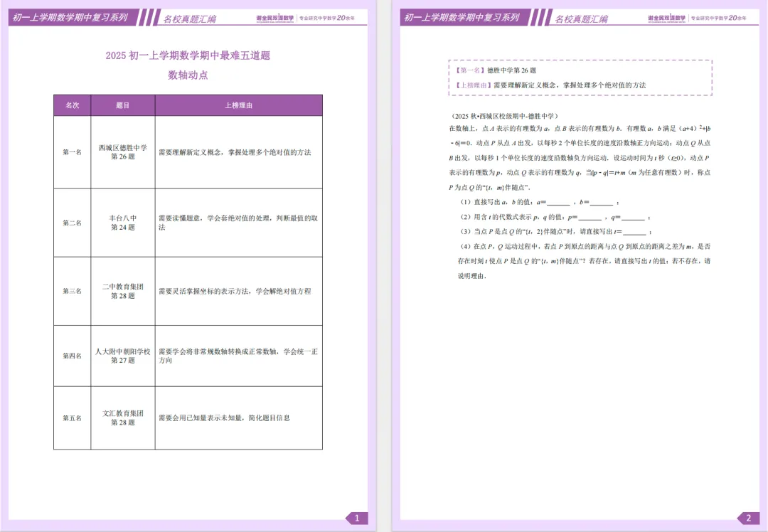Viewport: 768px width, 532px height.
Task: Click the "第一名" rank cell in the table
Action: [x=73, y=152]
